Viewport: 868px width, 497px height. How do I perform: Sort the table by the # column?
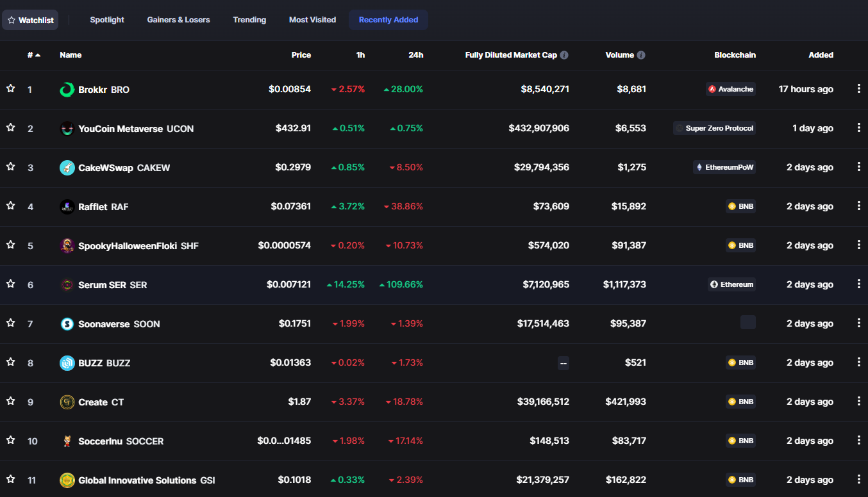click(33, 55)
